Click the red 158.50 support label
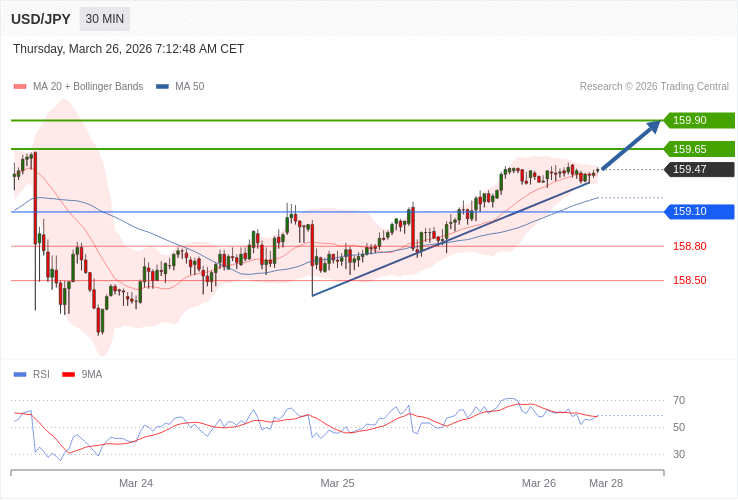 tap(690, 280)
